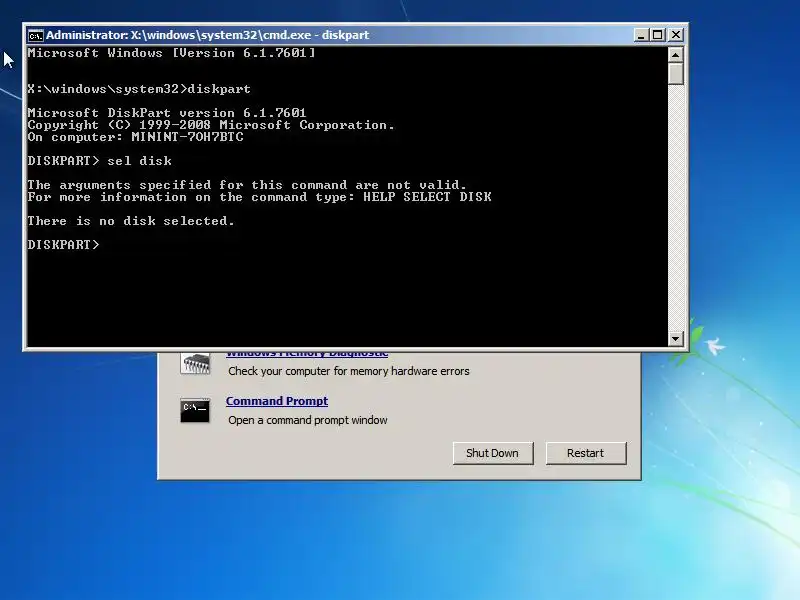Close the cmd.exe diskpart window
The width and height of the screenshot is (800, 600).
tap(676, 35)
